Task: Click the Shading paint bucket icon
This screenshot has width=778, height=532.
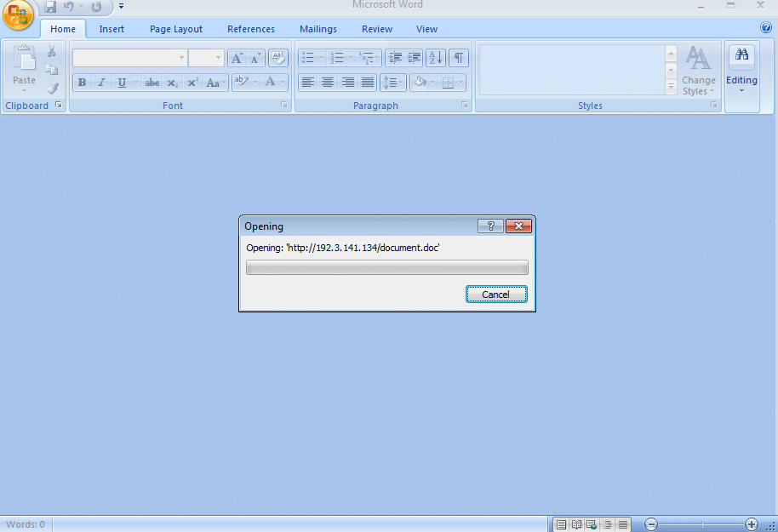Action: [420, 83]
